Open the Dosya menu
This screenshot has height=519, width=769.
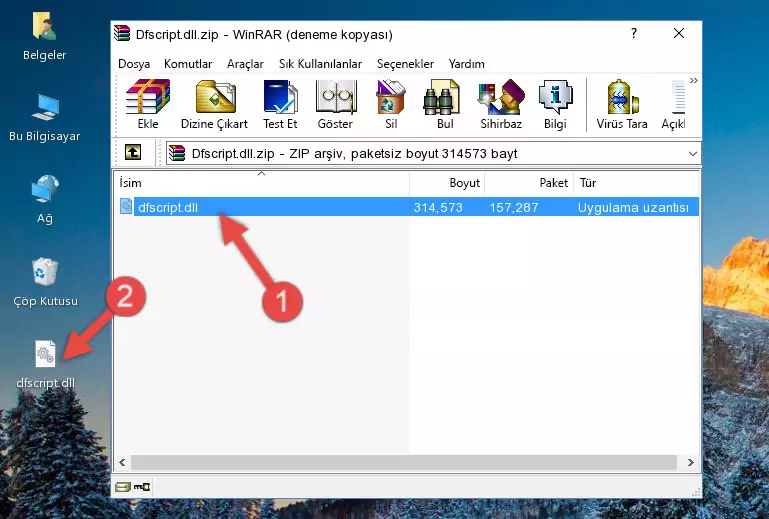(x=134, y=64)
